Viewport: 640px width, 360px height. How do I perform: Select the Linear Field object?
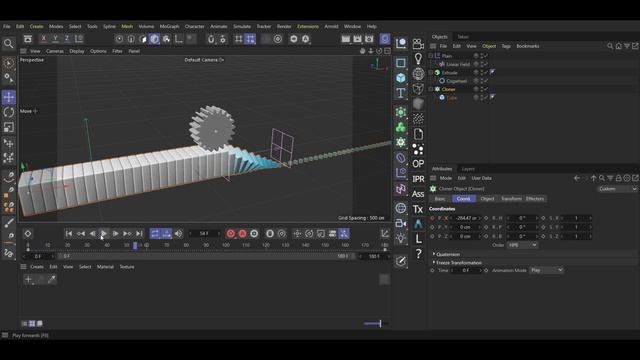(x=458, y=64)
